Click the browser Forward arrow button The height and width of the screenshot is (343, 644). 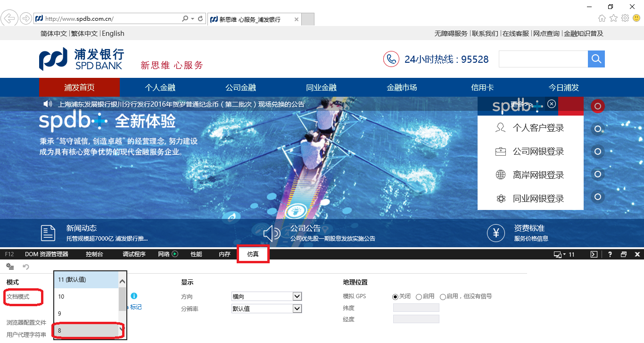click(25, 19)
